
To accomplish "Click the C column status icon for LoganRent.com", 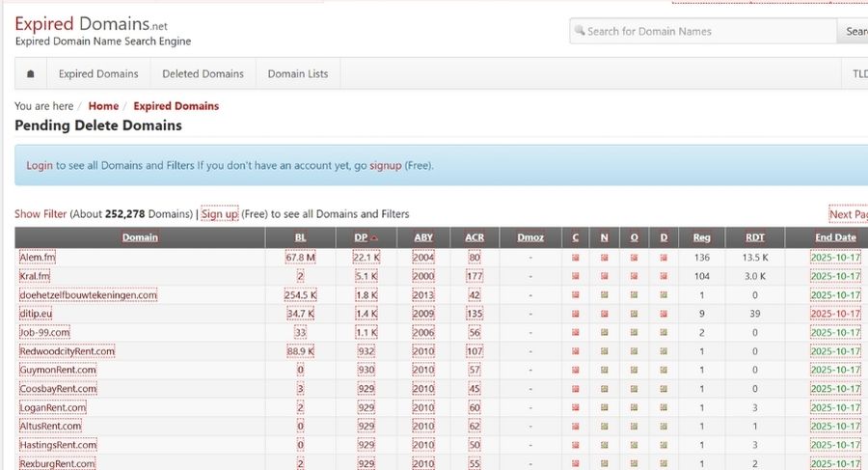I will pyautogui.click(x=576, y=407).
